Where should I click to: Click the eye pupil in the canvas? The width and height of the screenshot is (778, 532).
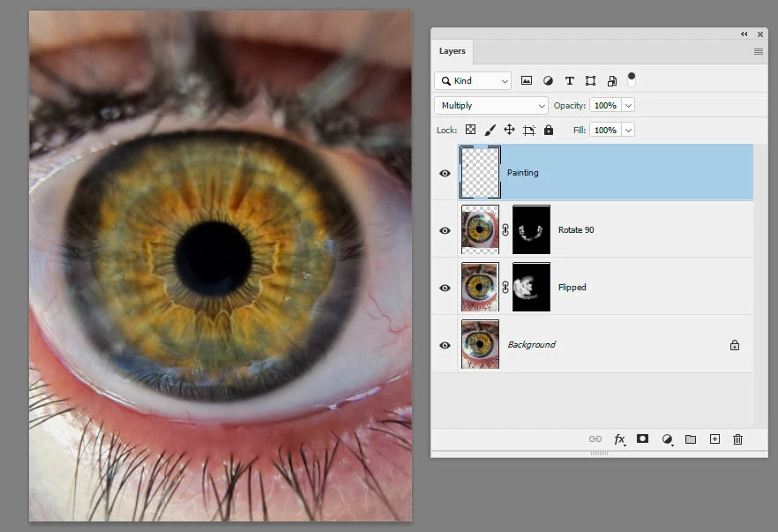(213, 259)
